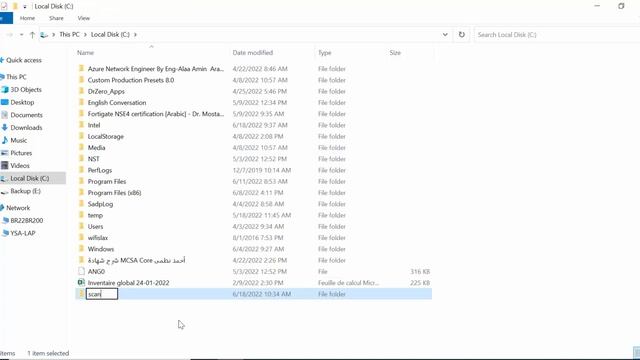Click the Fortigate NSE4 certification folder icon
Screen dimensions: 640x360
pos(81,113)
